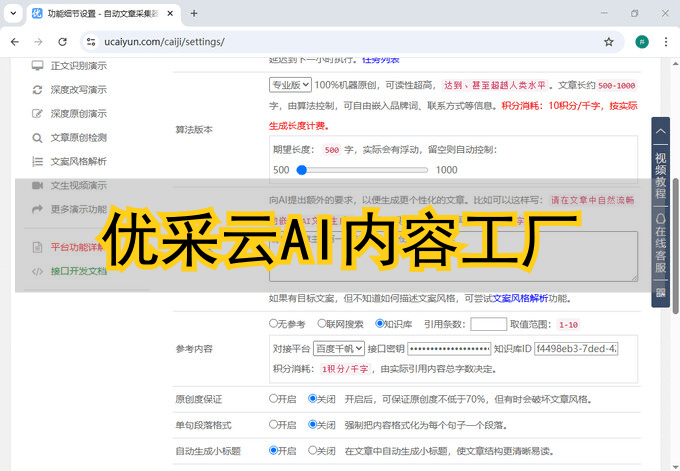Image resolution: width=680 pixels, height=471 pixels.
Task: Click the 文章原创检测 magnifier icon
Action: pos(38,138)
